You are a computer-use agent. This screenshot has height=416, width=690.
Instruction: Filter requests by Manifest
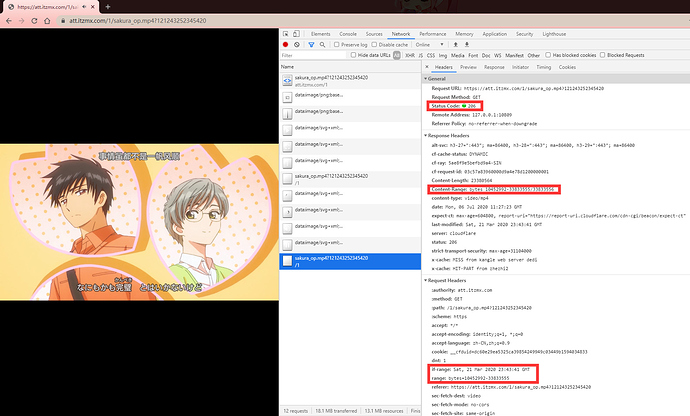click(x=514, y=55)
